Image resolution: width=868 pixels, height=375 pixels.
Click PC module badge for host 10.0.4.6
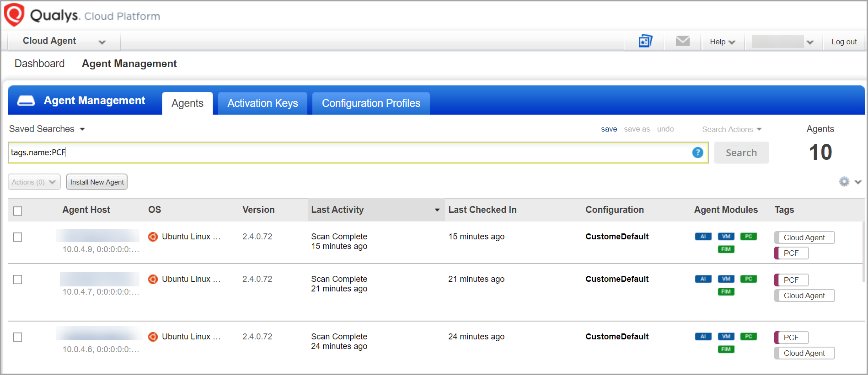click(749, 337)
